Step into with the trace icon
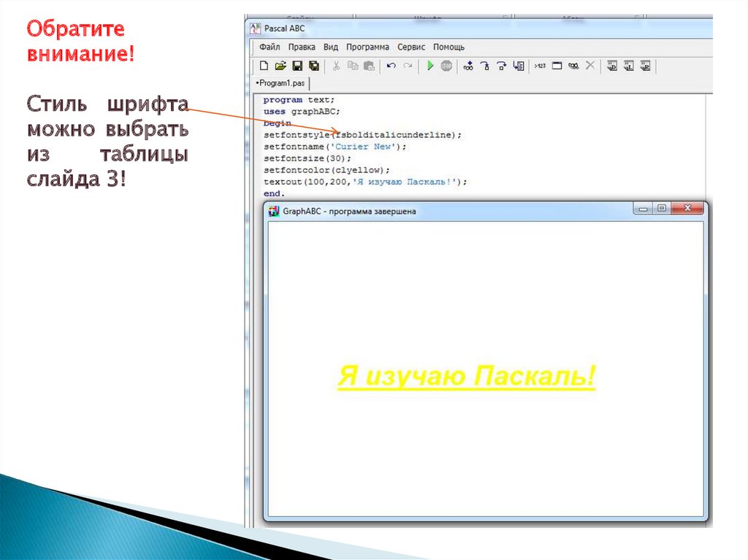 pos(485,66)
